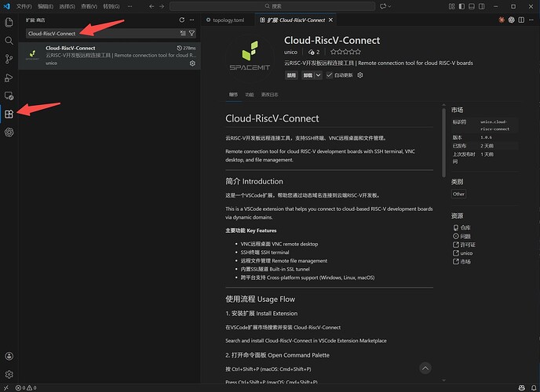The image size is (540, 392).
Task: Open the 文件(F) menu
Action: 24,6
